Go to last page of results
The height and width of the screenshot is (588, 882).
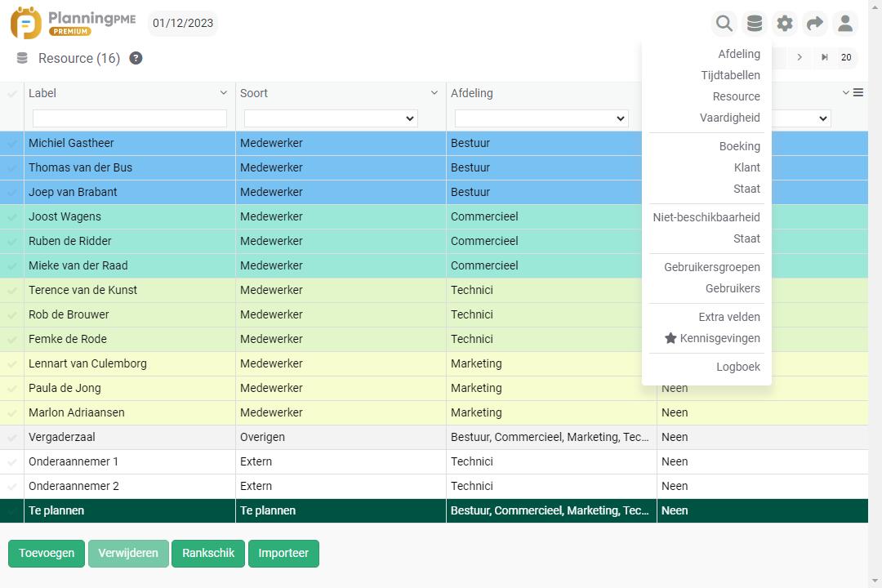click(x=824, y=57)
